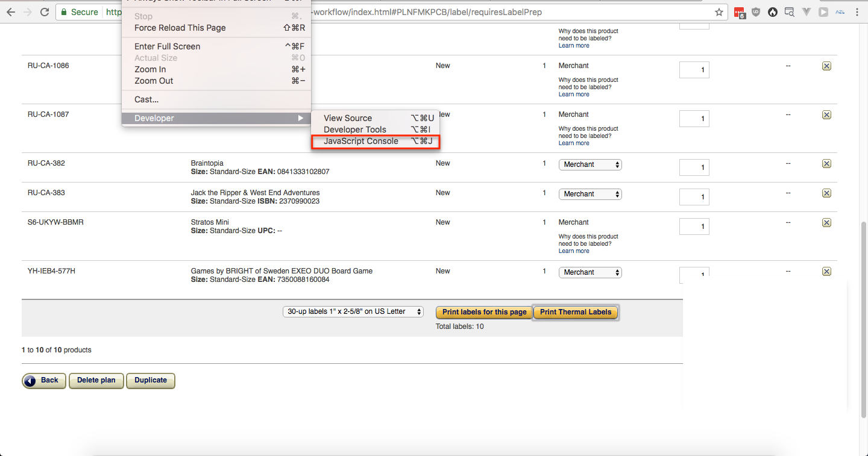This screenshot has height=456, width=868.
Task: Open the Merchant dropdown for YH-IEB4-577H
Action: (x=590, y=272)
